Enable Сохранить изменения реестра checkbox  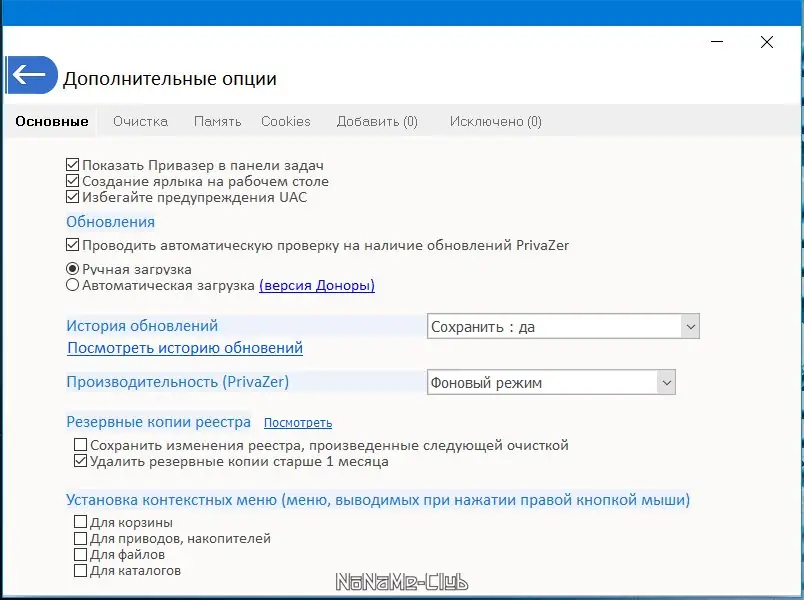[81, 445]
